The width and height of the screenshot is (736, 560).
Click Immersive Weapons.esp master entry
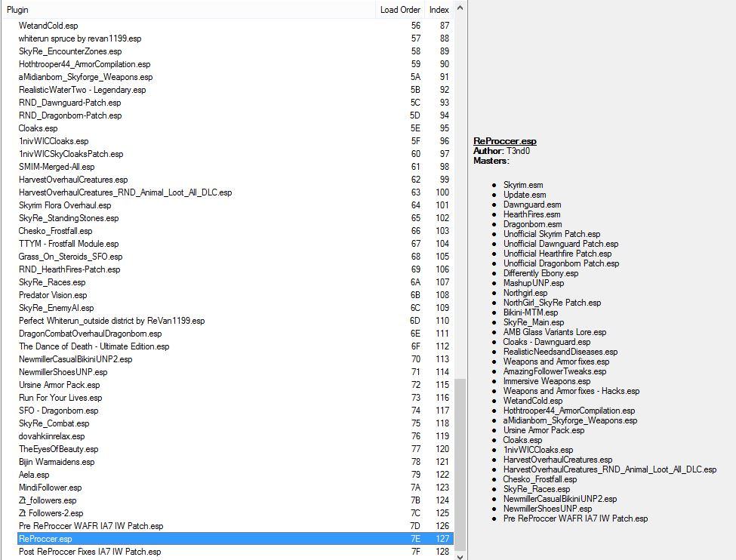547,381
